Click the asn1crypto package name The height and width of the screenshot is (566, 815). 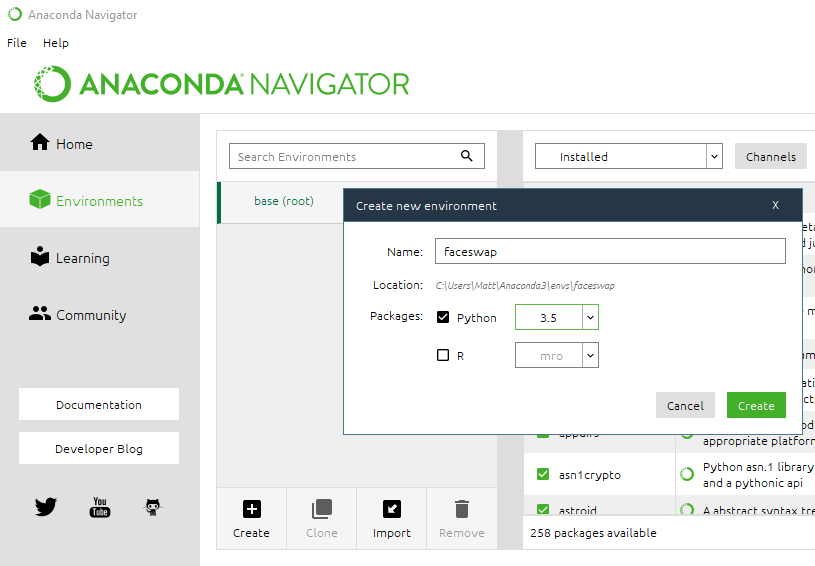tap(590, 475)
